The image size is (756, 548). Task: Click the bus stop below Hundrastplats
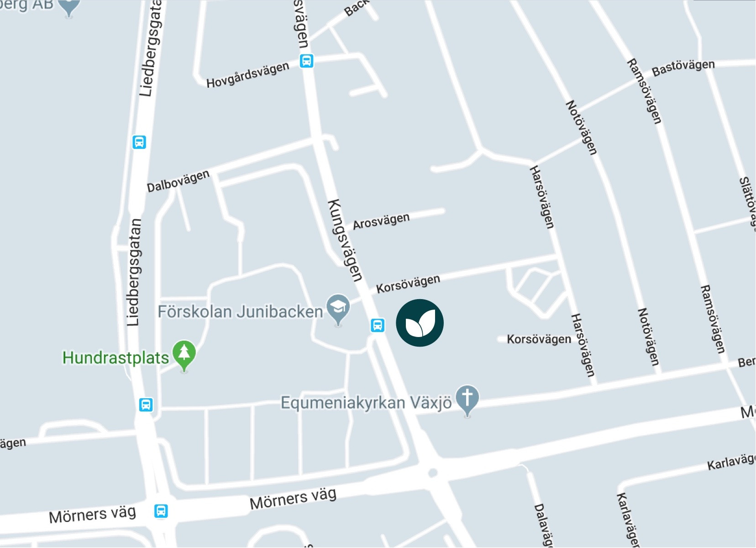pyautogui.click(x=146, y=405)
